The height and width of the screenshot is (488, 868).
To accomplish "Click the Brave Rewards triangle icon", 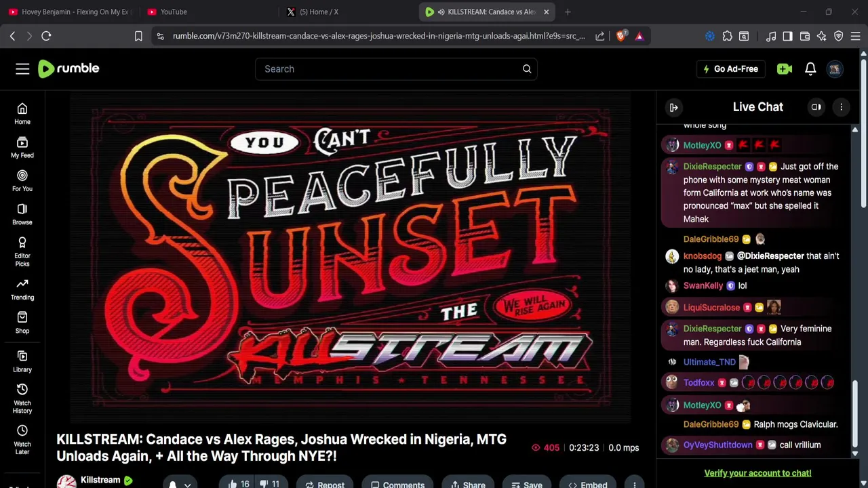I will coord(639,36).
